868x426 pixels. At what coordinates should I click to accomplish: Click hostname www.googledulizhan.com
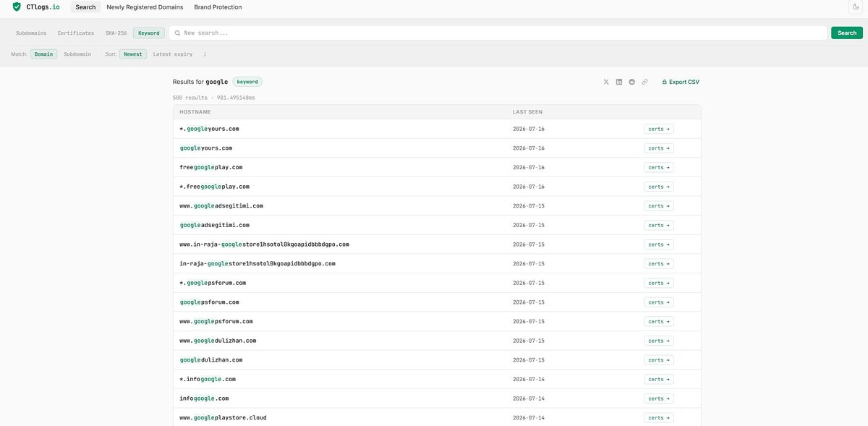pos(218,341)
